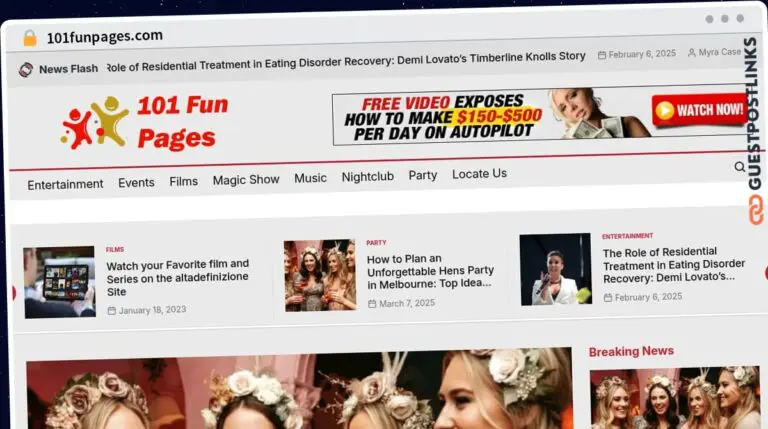Open the Party menu item
Viewport: 768px width, 429px height.
click(423, 175)
